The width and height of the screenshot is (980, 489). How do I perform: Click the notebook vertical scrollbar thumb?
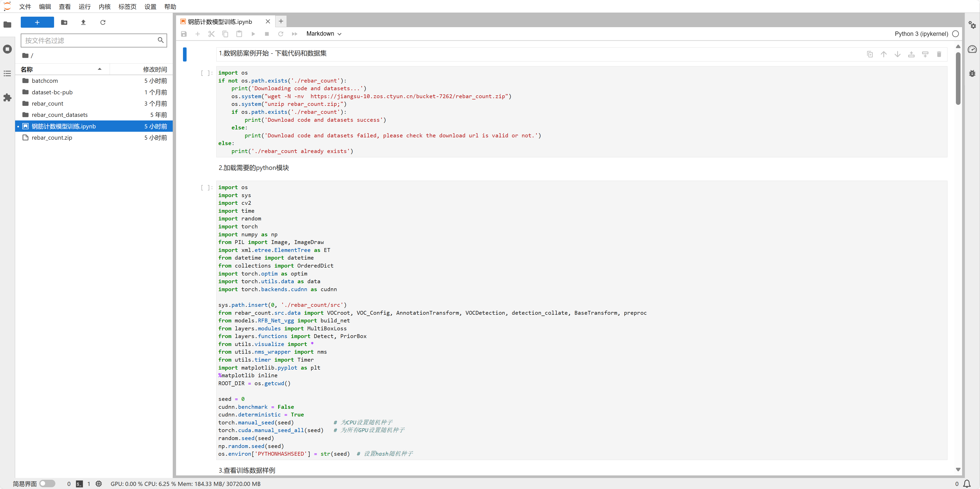coord(958,78)
